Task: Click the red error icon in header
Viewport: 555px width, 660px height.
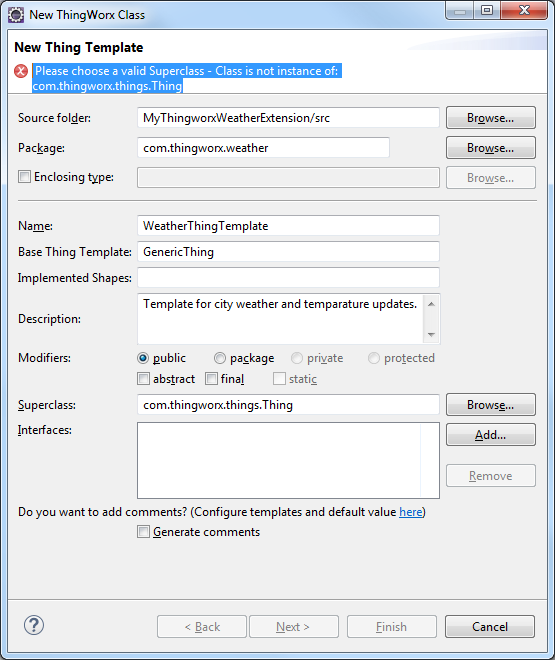Action: [x=21, y=71]
